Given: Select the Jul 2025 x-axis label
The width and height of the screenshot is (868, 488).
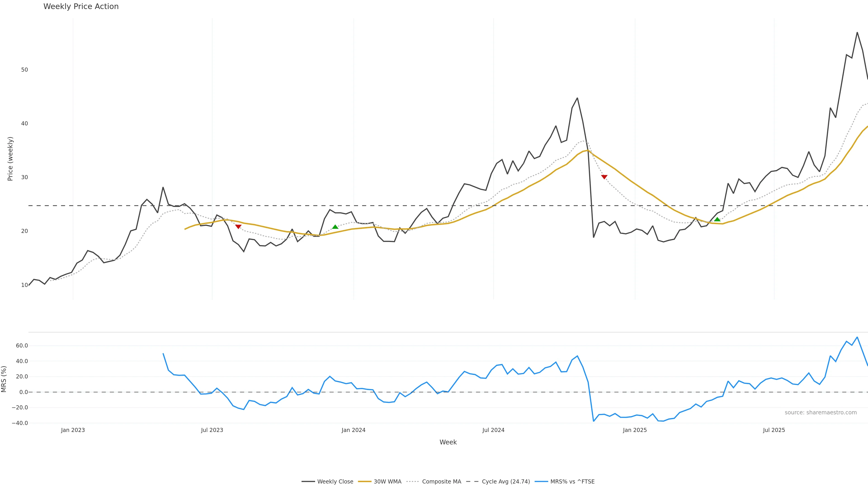Looking at the screenshot, I should pyautogui.click(x=774, y=430).
